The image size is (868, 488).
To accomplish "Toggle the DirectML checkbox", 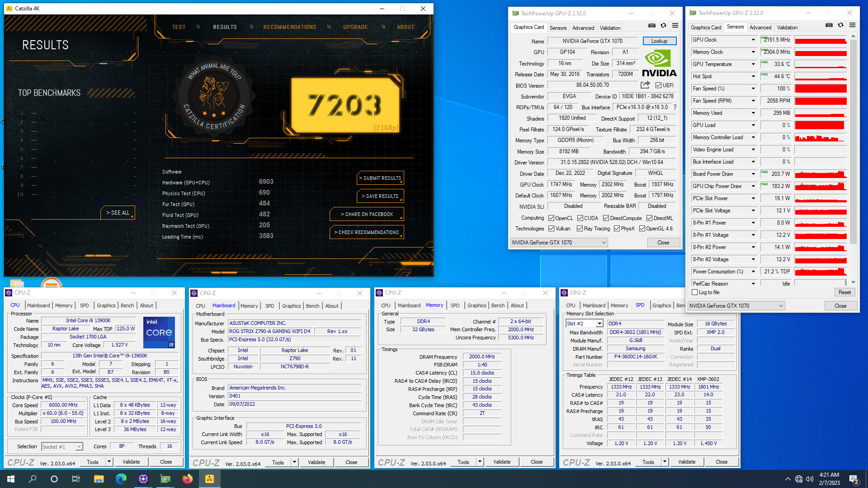I will [x=649, y=218].
